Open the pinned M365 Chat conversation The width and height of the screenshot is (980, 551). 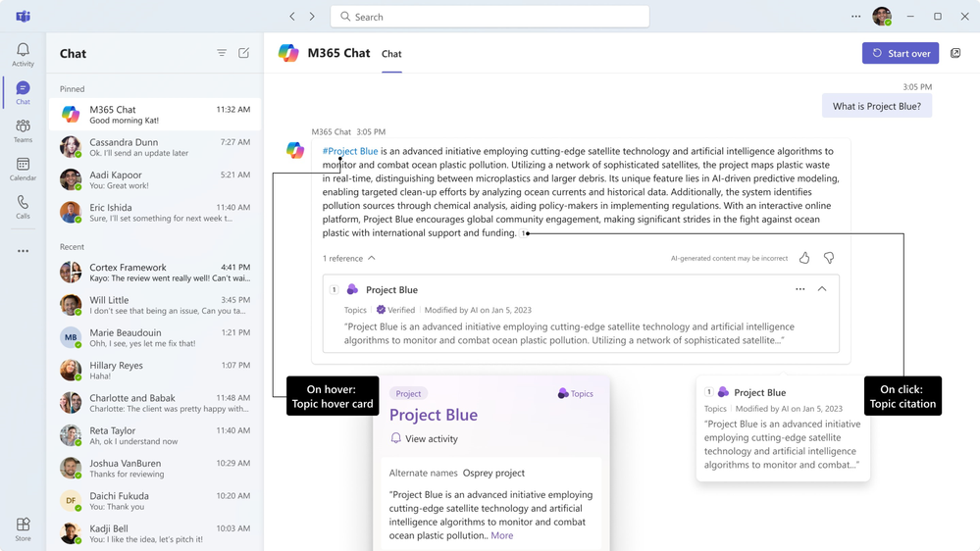[155, 115]
